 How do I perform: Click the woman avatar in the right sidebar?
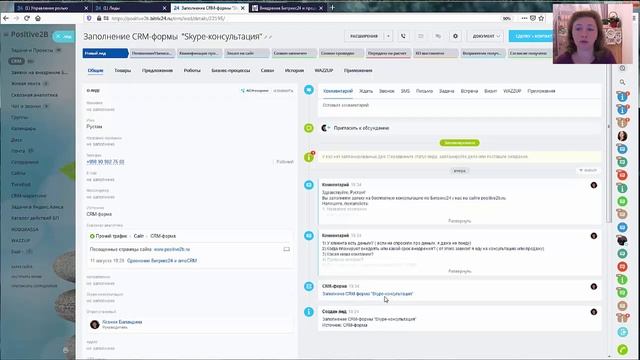pos(622,136)
